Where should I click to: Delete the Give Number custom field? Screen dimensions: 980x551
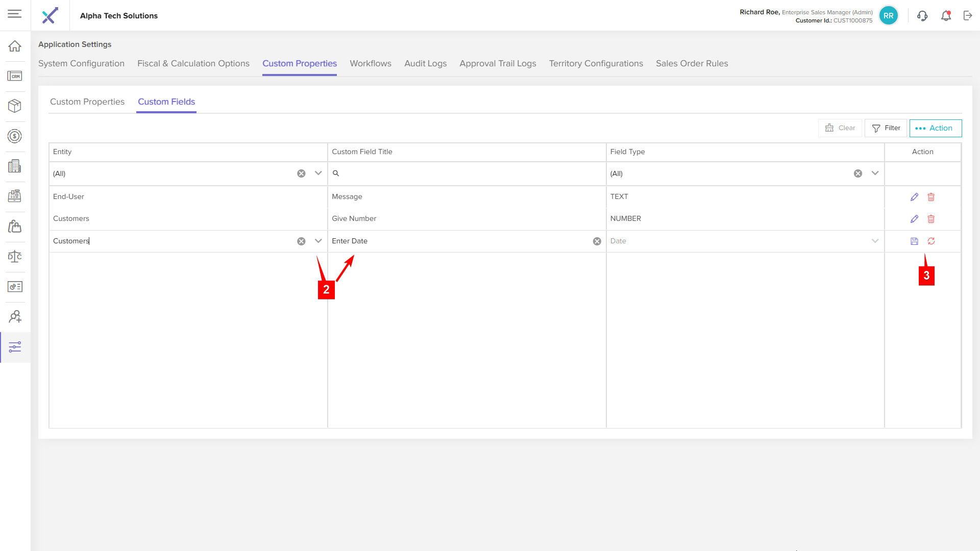(931, 219)
